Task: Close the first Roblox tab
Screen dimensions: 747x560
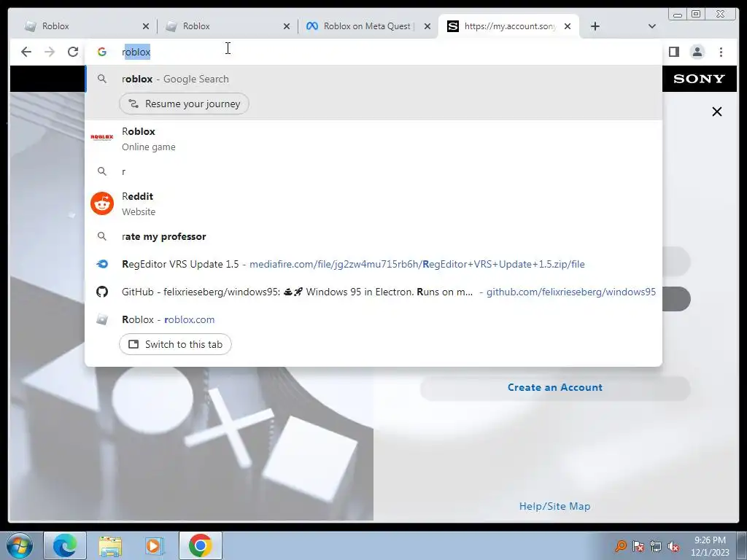Action: tap(146, 26)
